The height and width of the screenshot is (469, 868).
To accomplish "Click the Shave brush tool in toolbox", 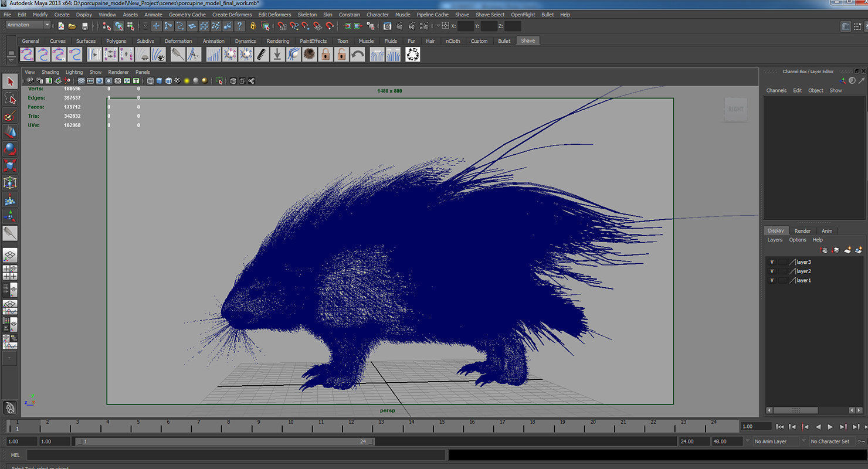I will pos(10,233).
